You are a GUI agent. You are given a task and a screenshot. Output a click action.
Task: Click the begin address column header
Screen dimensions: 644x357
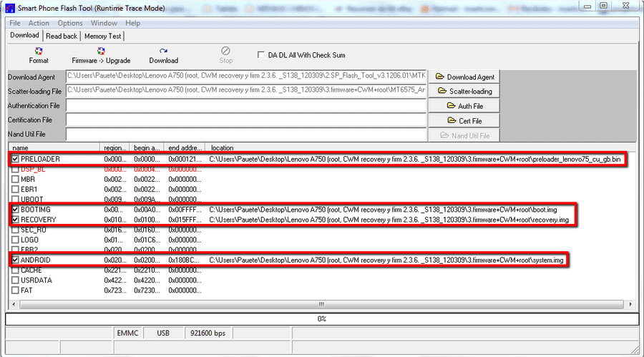[x=147, y=147]
